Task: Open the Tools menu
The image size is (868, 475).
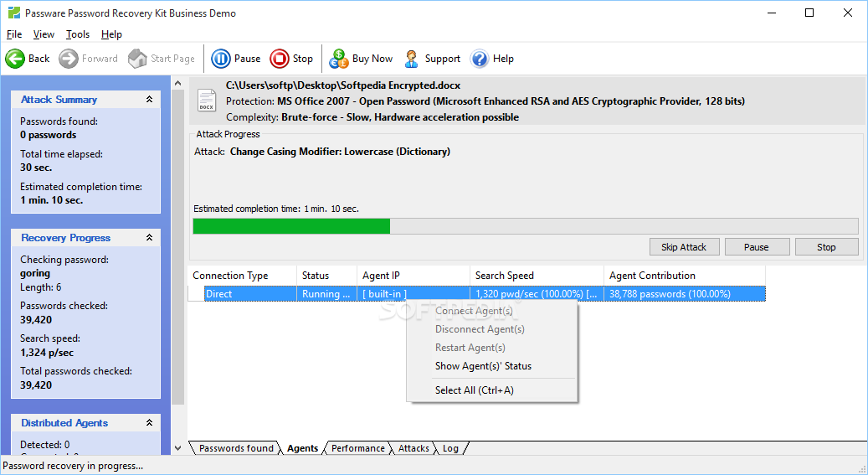Action: click(x=78, y=34)
